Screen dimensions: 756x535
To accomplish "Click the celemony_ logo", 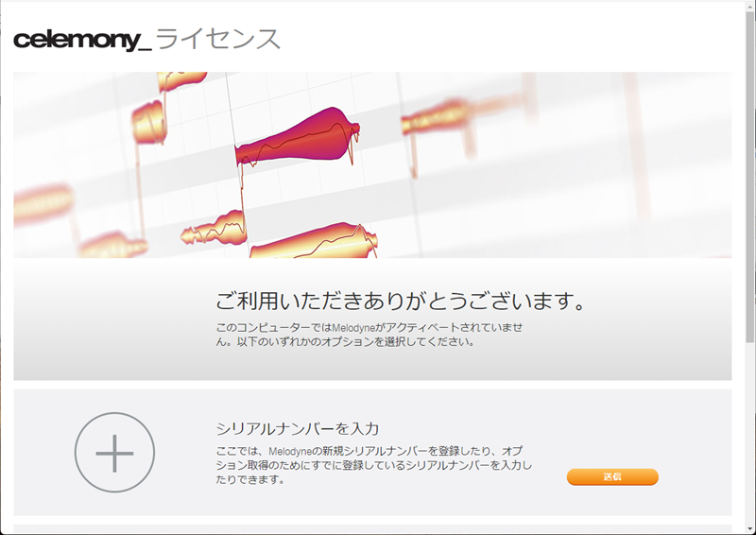I will [x=82, y=40].
